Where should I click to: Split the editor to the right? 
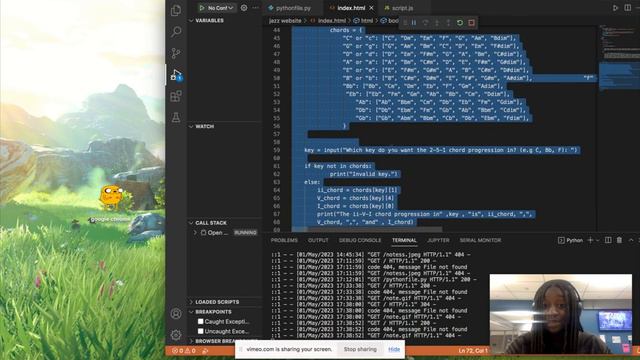point(628,8)
